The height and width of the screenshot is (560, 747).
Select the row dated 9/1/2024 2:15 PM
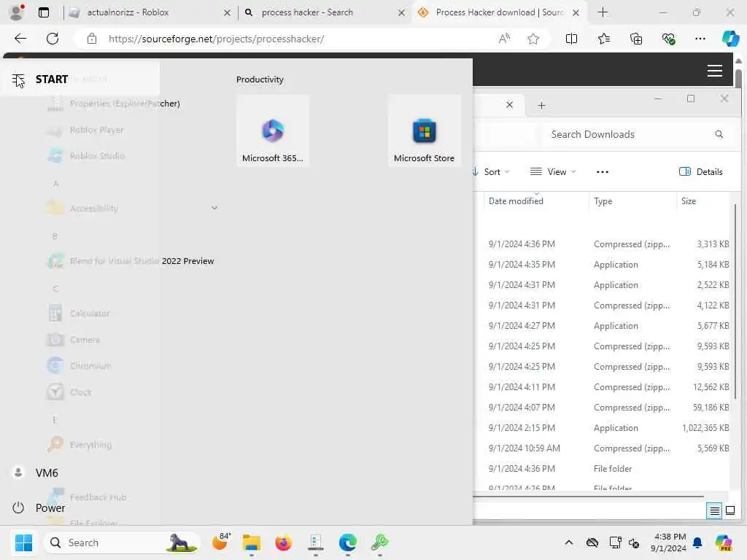click(602, 428)
